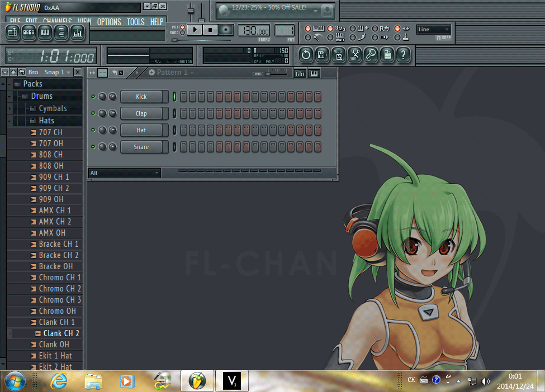Open the FL Studio title bar dropdown menu
Viewport: 545px width, 392px height.
tap(147, 6)
